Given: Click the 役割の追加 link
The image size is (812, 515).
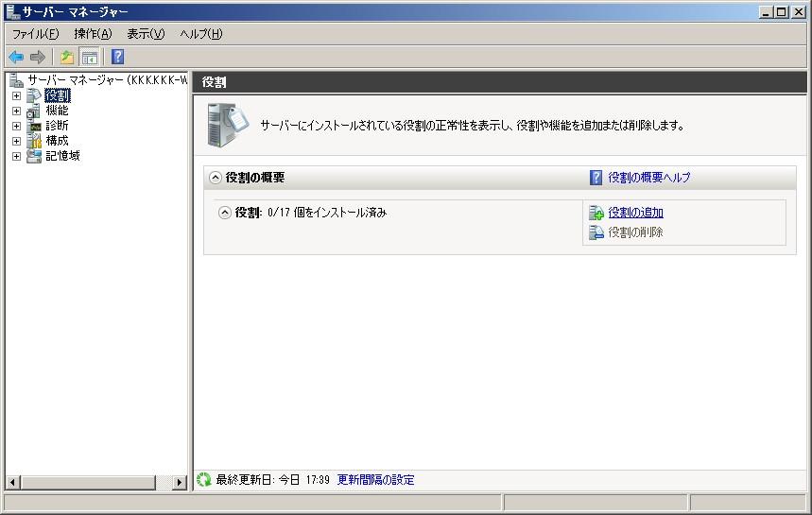Looking at the screenshot, I should click(x=635, y=213).
